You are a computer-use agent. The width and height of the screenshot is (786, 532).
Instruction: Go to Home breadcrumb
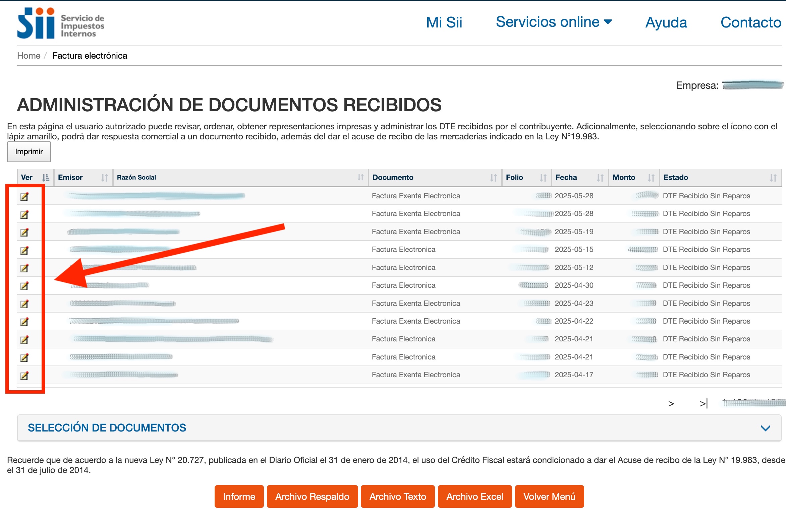point(29,56)
